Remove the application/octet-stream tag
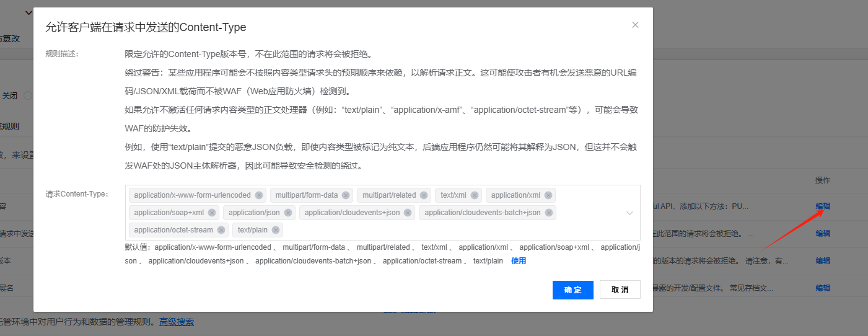The width and height of the screenshot is (868, 336). [221, 230]
